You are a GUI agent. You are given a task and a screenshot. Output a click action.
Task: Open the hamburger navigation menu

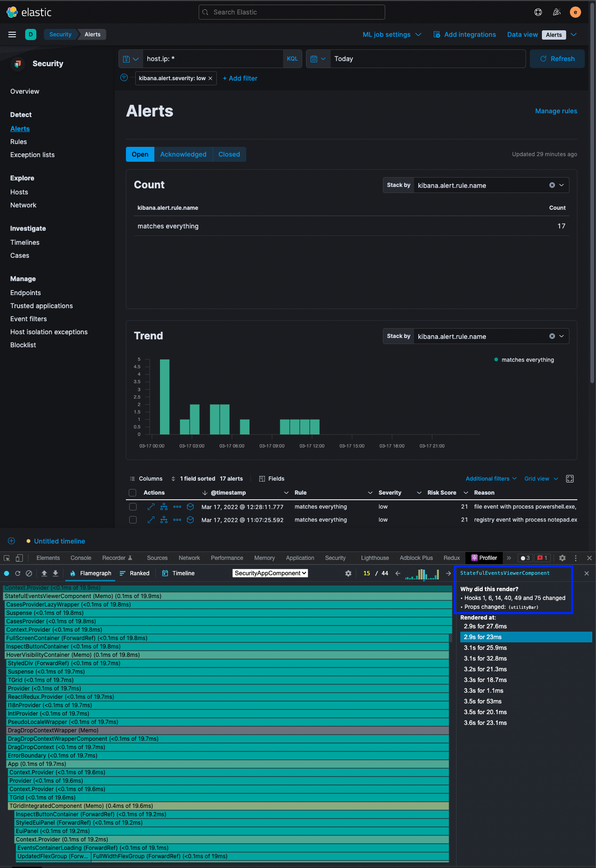click(x=12, y=34)
